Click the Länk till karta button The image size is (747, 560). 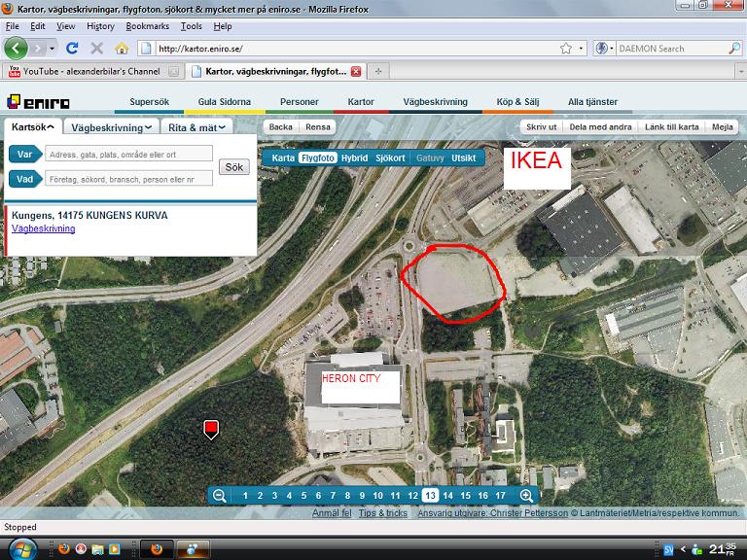(x=672, y=127)
